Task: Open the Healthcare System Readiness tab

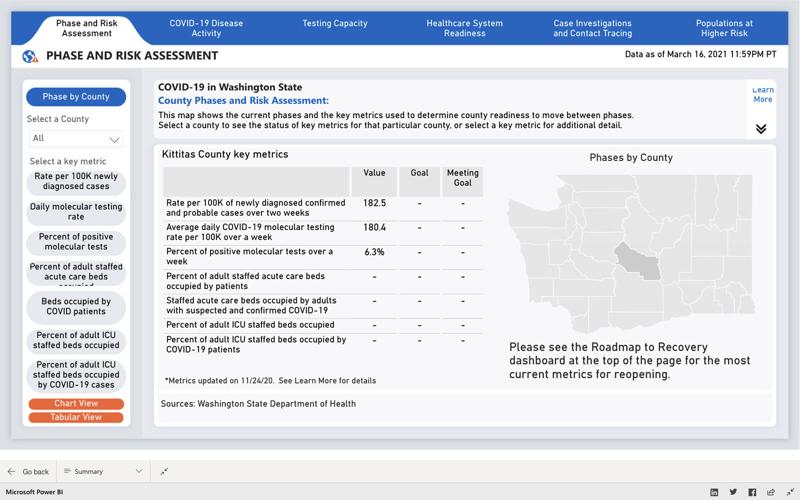Action: (464, 28)
